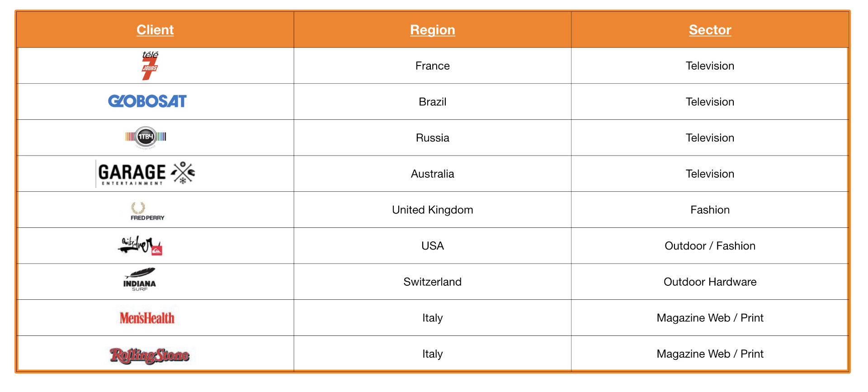Image resolution: width=868 pixels, height=392 pixels.
Task: Select the France region cell
Action: 433,66
